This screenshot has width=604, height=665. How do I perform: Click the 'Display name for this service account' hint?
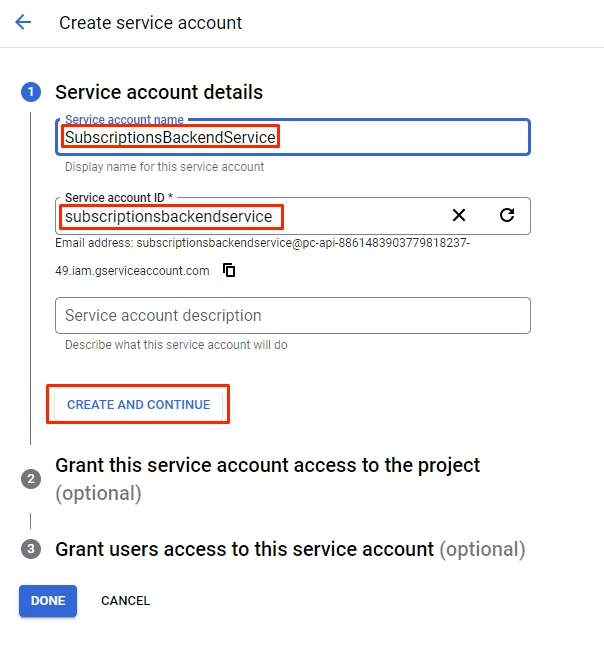[x=164, y=167]
